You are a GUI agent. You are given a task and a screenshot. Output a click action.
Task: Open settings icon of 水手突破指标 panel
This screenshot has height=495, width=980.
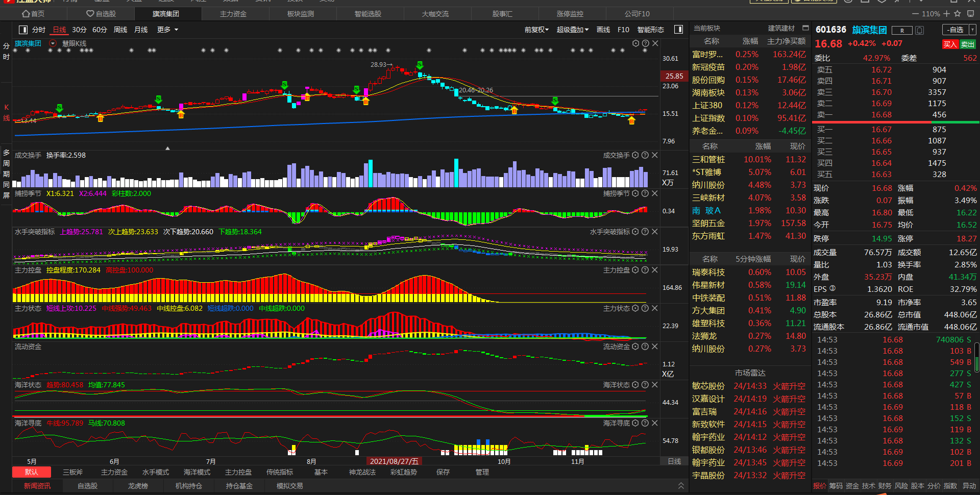(635, 232)
